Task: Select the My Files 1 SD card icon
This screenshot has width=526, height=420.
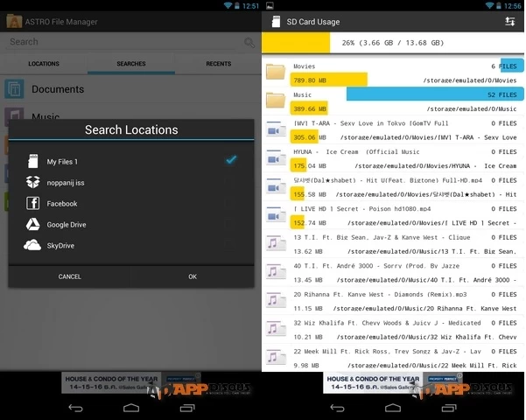Action: (x=33, y=161)
